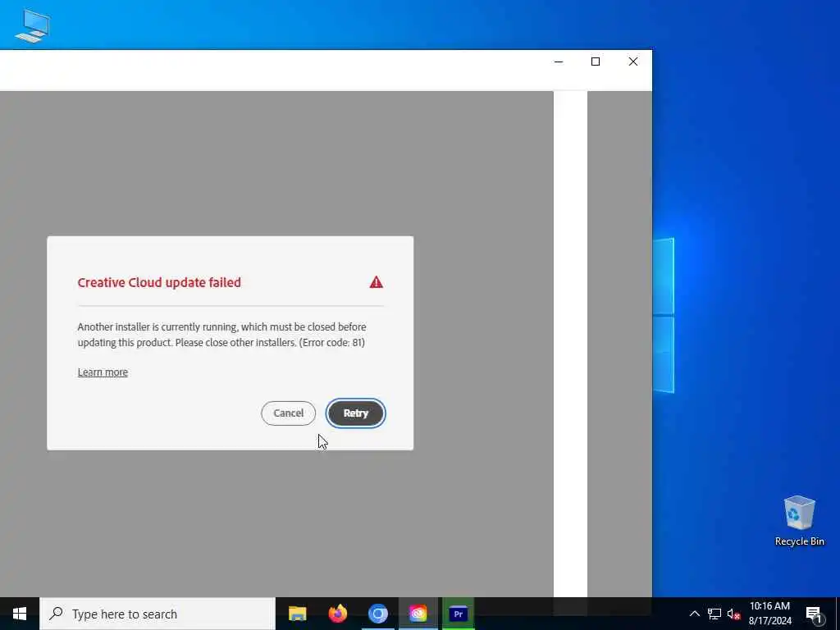The image size is (840, 630).
Task: Open the blue circular browser taskbar icon
Action: pyautogui.click(x=377, y=614)
